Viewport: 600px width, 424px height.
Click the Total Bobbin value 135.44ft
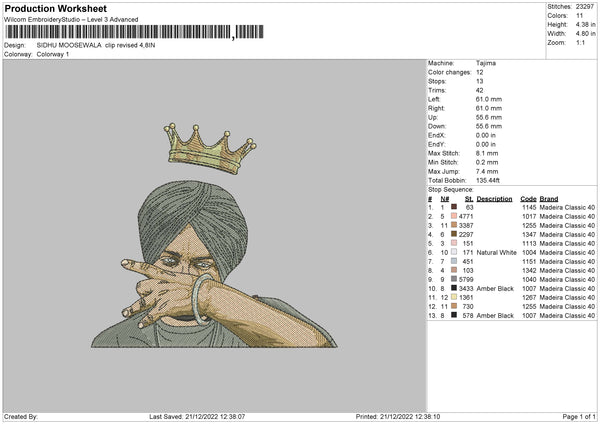pyautogui.click(x=488, y=180)
